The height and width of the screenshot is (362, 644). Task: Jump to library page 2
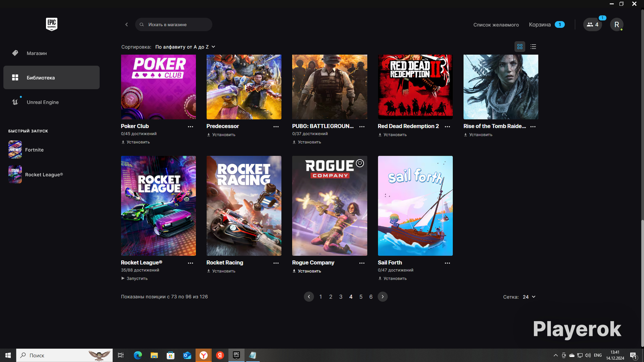coord(331,297)
